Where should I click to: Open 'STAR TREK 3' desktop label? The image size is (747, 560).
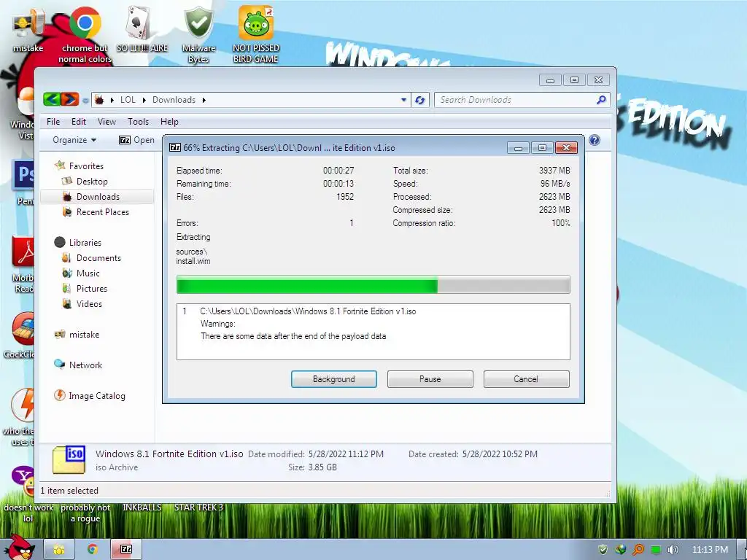point(198,507)
